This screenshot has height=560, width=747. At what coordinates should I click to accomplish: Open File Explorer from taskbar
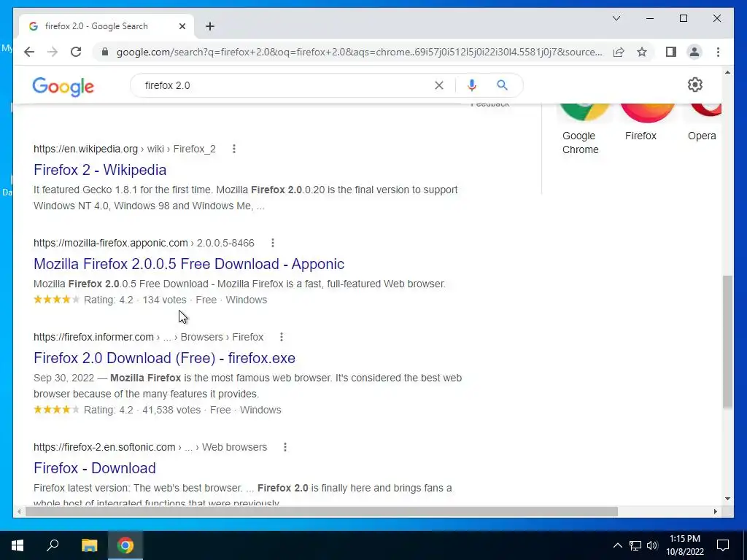(89, 545)
